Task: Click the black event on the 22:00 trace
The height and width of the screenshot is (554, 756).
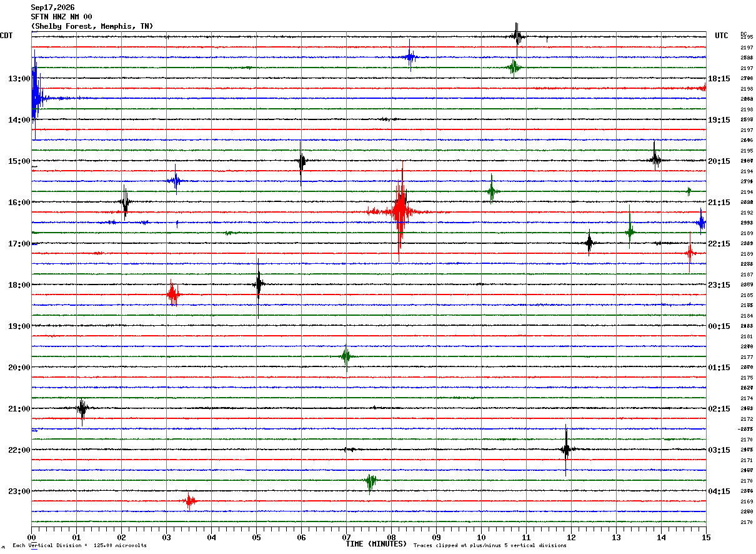Action: [x=566, y=449]
